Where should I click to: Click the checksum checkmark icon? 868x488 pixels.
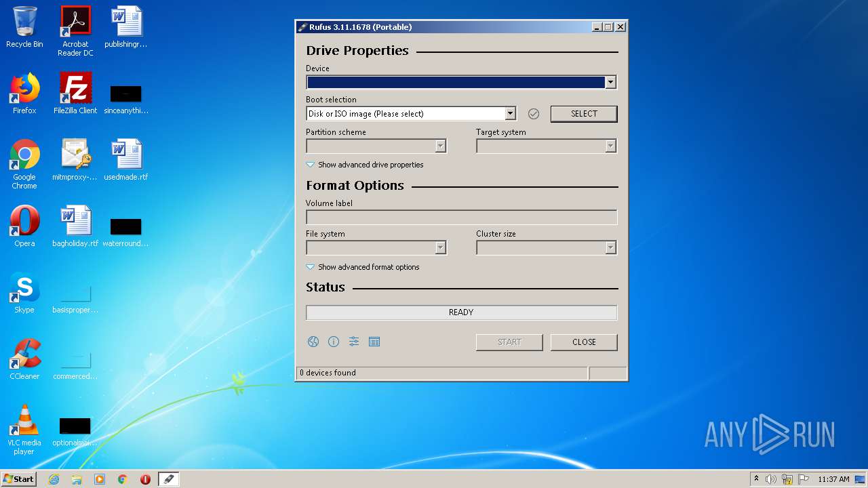(534, 114)
